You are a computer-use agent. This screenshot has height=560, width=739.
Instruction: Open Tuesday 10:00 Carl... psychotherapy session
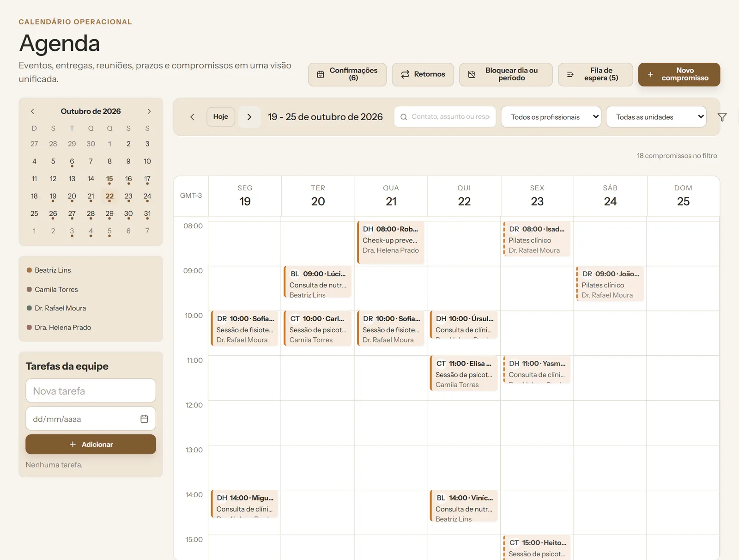318,329
